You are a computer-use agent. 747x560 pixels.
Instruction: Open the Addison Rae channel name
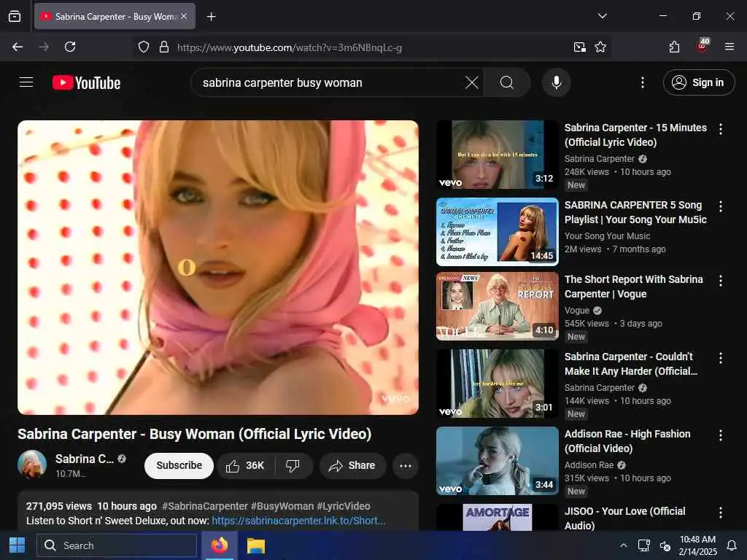point(589,464)
